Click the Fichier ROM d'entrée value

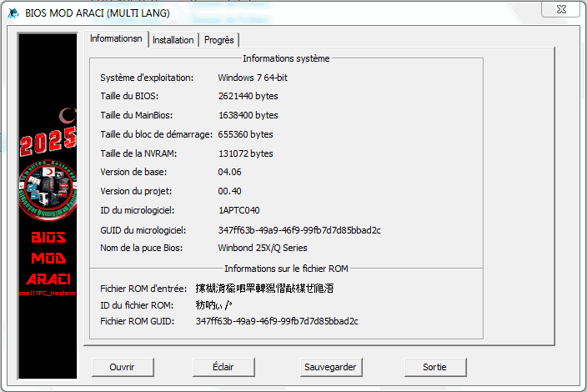[264, 289]
